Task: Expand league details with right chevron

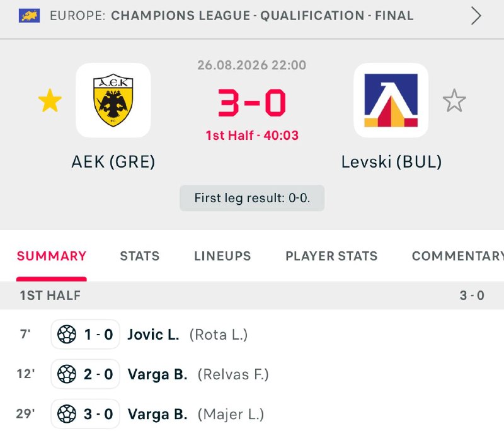Action: pos(476,16)
